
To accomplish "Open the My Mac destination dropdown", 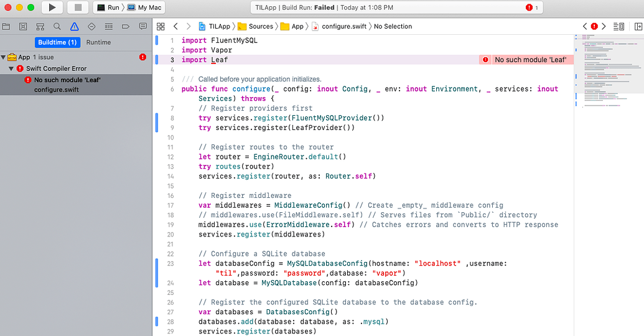I will pyautogui.click(x=144, y=7).
